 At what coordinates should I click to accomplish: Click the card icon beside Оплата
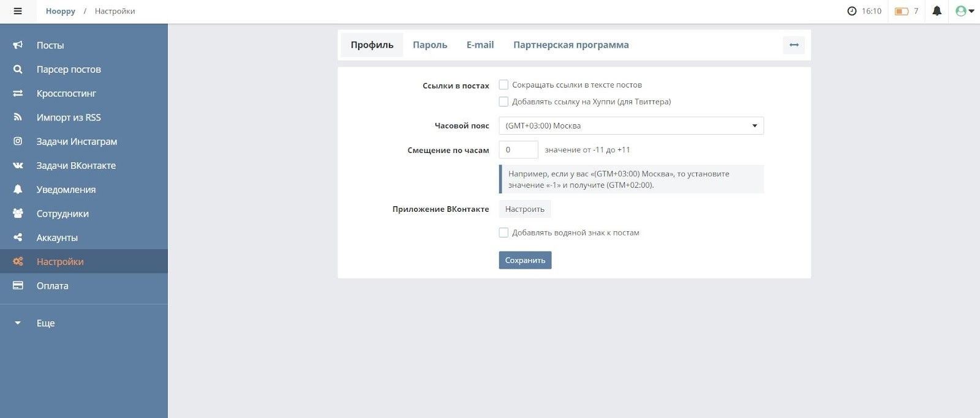click(18, 285)
